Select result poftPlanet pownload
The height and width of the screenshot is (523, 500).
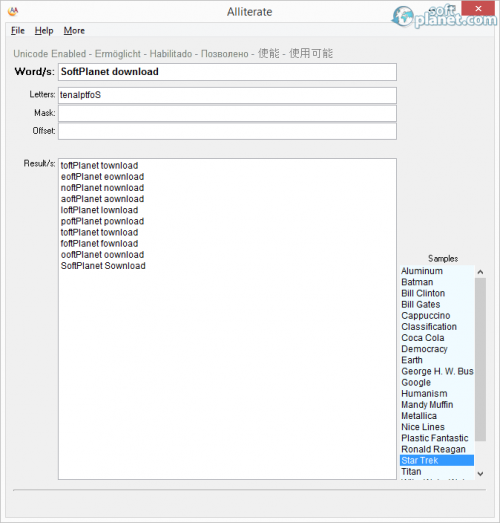102,221
